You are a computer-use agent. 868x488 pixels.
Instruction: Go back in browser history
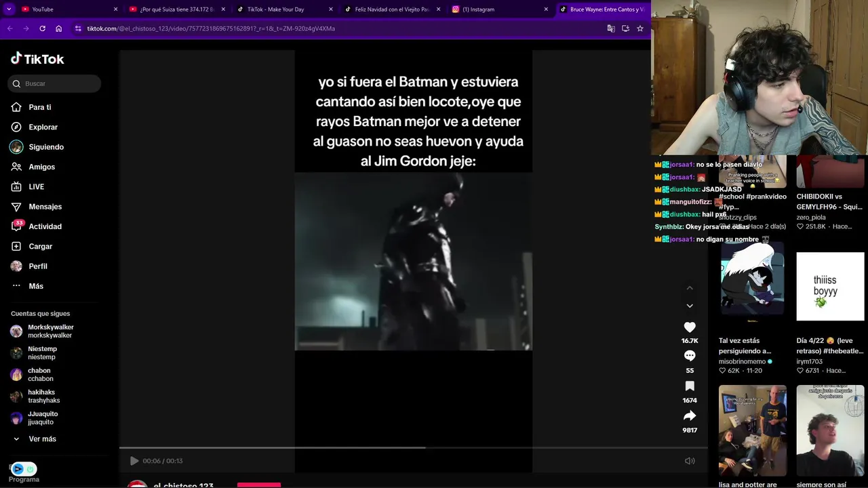click(x=9, y=28)
